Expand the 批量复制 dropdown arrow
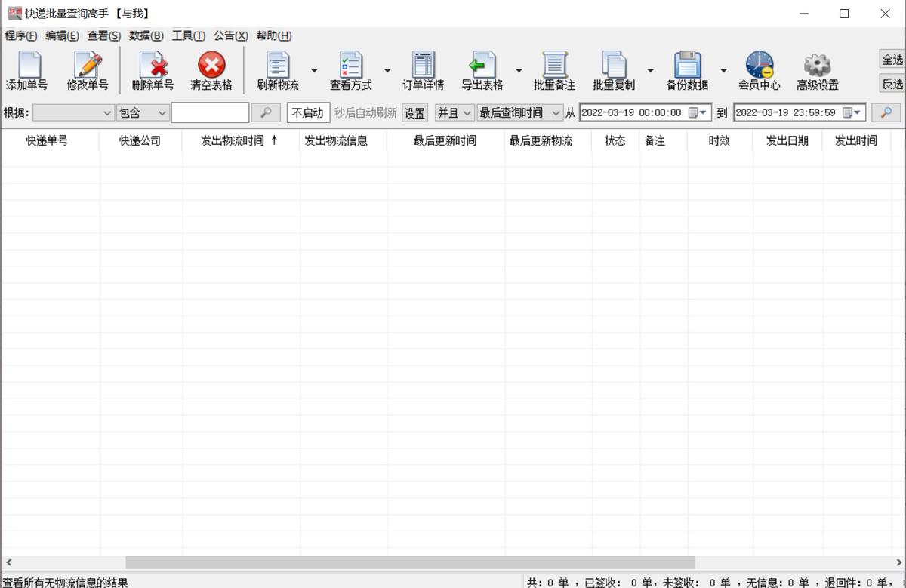This screenshot has height=588, width=906. tap(650, 71)
